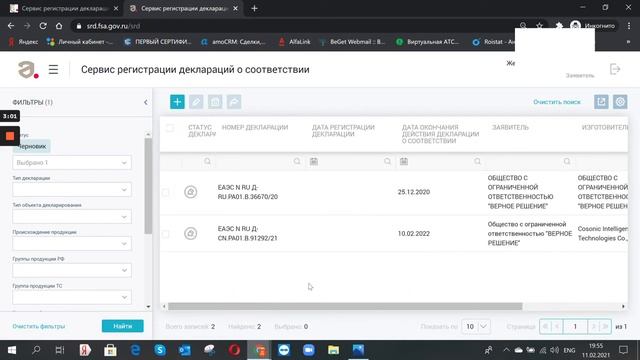640x360 pixels.
Task: Open calendar for expiry date filter
Action: coord(404,161)
